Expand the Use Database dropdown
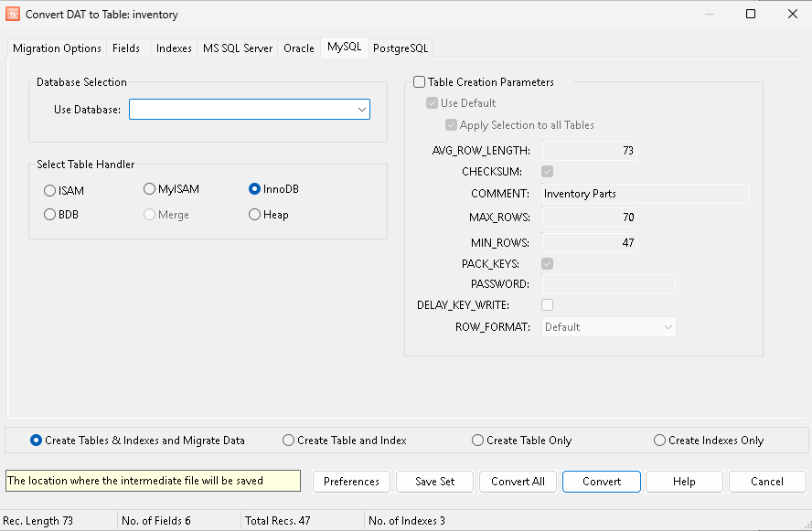 click(x=361, y=110)
